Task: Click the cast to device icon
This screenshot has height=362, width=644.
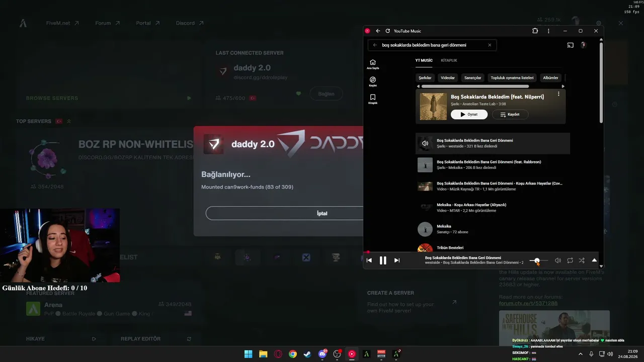Action: pos(570,45)
